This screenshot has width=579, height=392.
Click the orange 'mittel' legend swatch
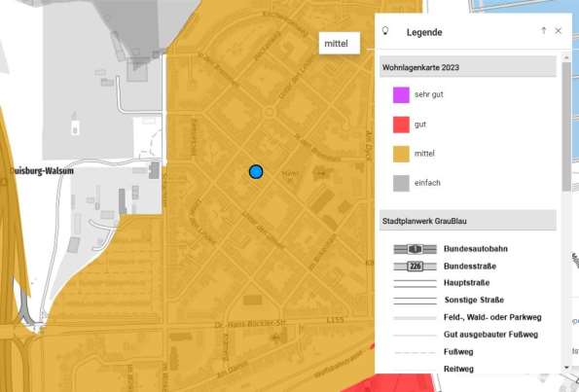click(401, 154)
